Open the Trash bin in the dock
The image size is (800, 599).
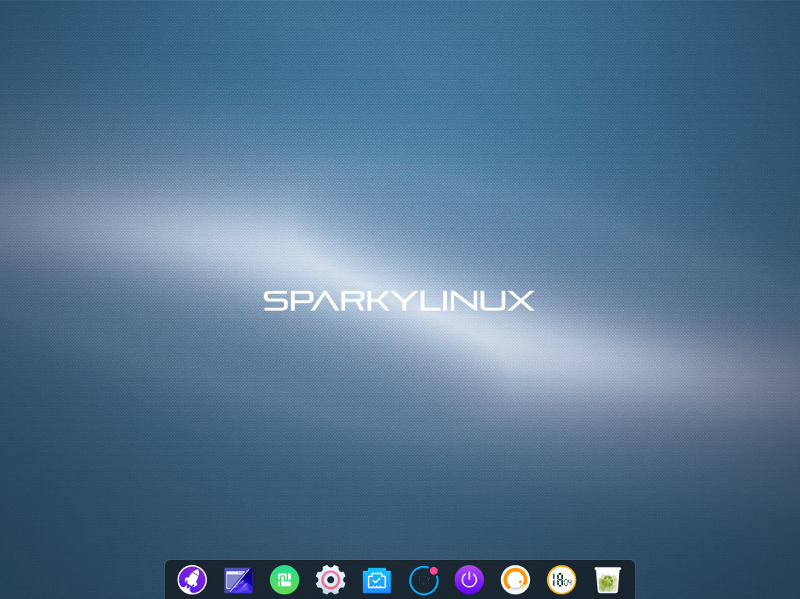click(x=608, y=580)
